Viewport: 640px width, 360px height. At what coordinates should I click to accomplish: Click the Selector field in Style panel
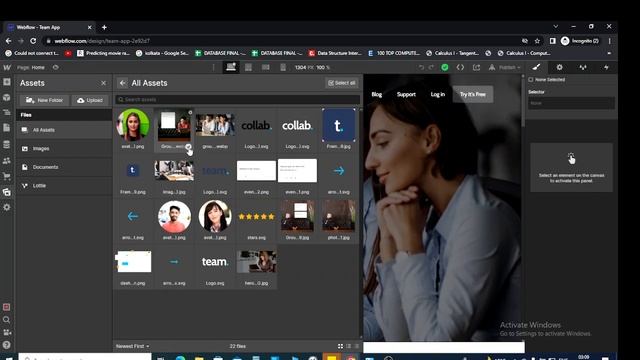tap(571, 103)
